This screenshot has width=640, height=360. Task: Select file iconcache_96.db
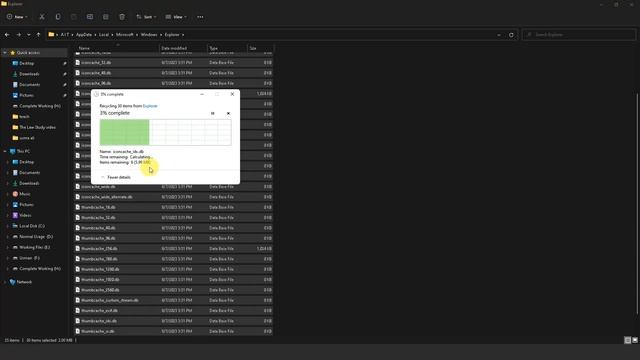[x=173, y=83]
